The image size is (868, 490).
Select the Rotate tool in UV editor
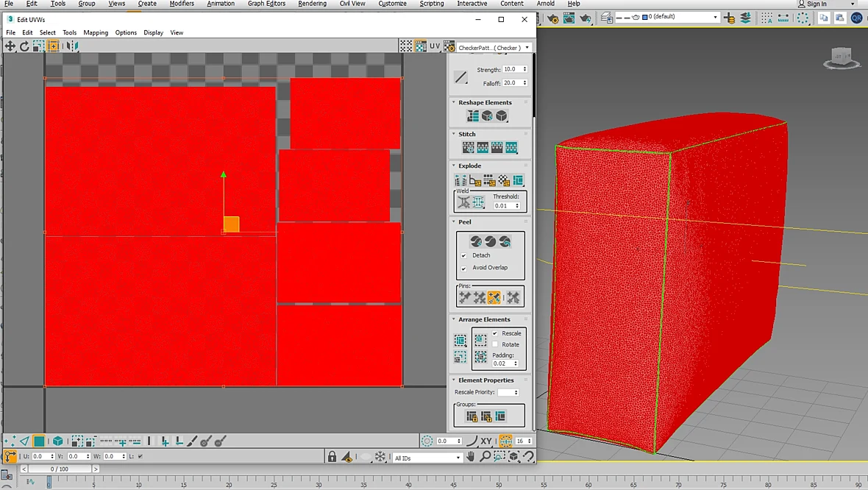[24, 46]
